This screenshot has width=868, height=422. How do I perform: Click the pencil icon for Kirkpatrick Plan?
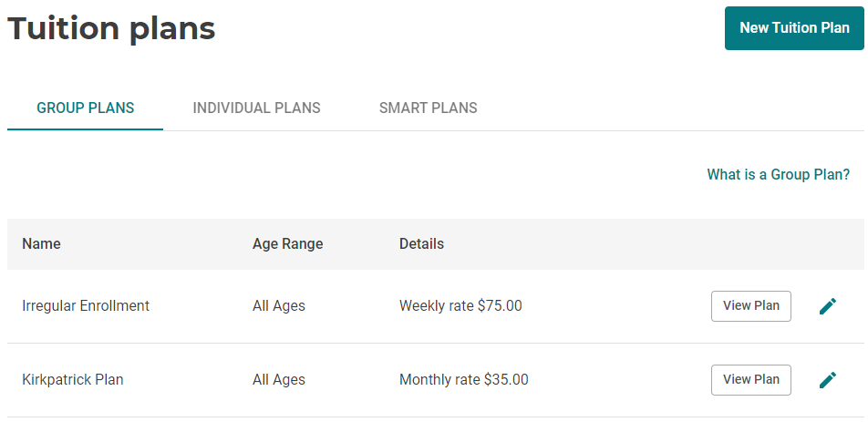pos(827,380)
